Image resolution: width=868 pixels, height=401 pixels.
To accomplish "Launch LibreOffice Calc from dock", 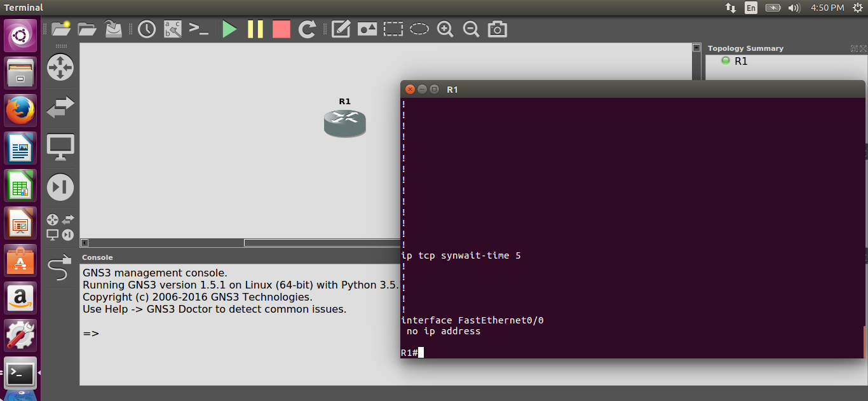I will point(21,186).
